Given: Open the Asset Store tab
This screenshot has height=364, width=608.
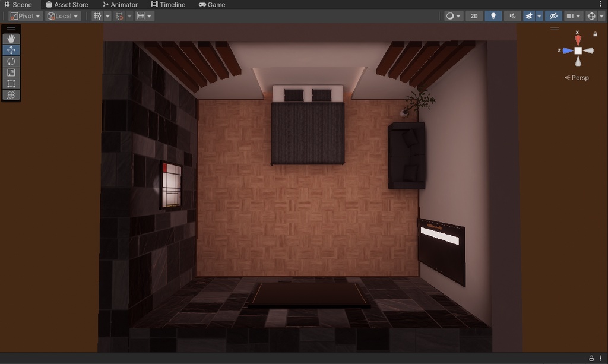Looking at the screenshot, I should click(x=68, y=4).
